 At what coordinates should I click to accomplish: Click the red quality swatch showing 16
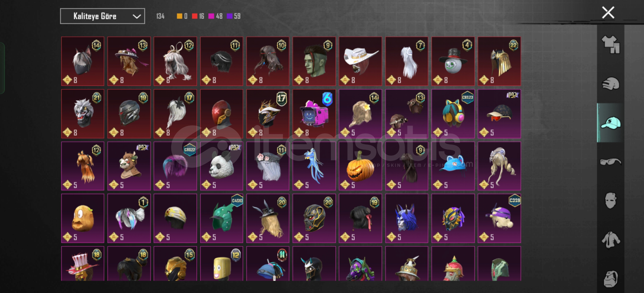(x=194, y=16)
